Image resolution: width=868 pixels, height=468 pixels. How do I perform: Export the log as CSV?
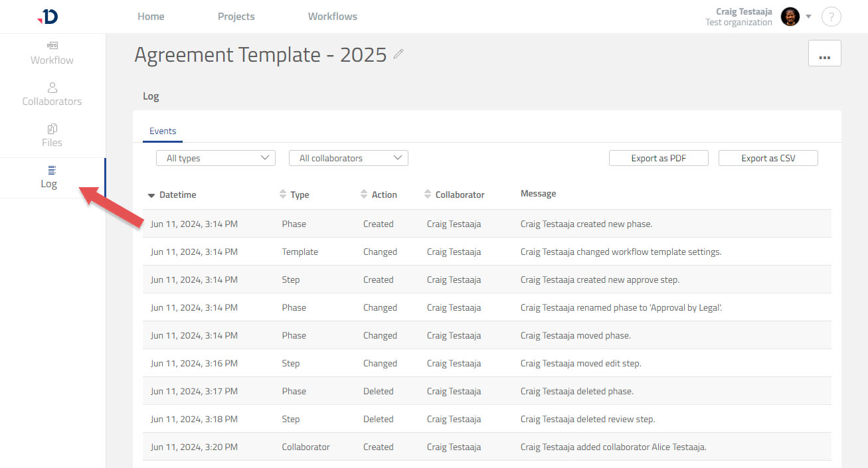[768, 158]
